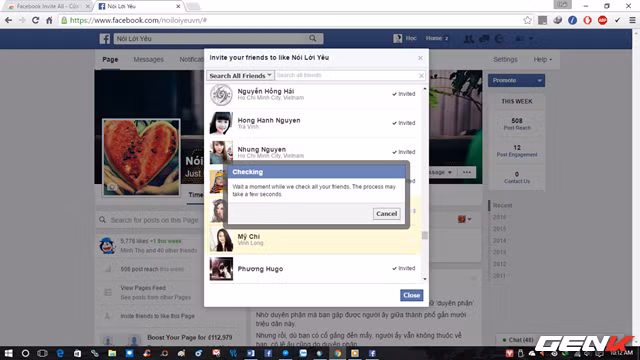Click the Opera-style red extension icon

coord(587,20)
